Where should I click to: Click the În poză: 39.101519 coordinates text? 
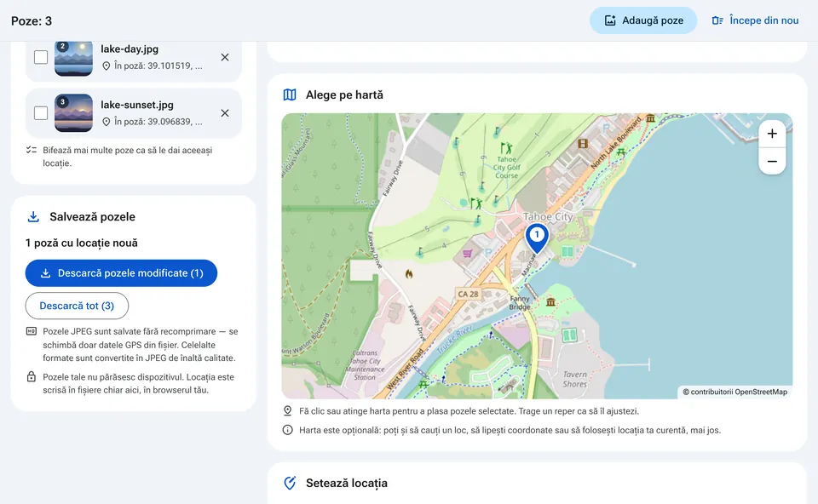click(158, 66)
